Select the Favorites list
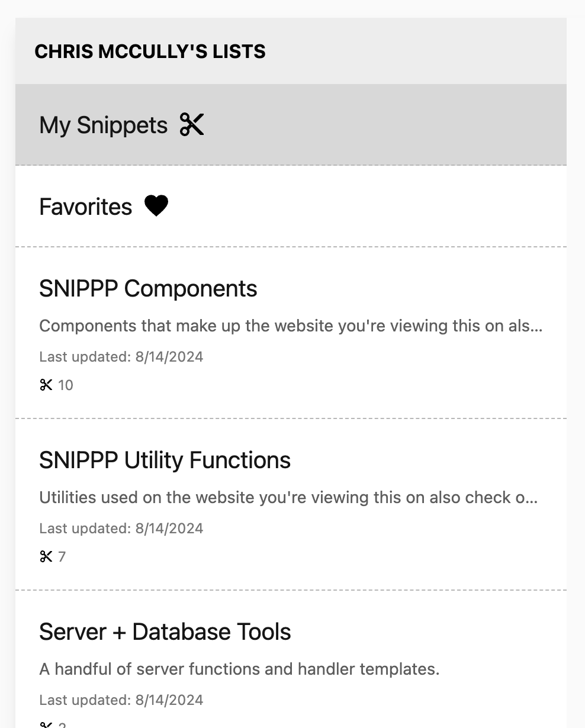 tap(86, 207)
